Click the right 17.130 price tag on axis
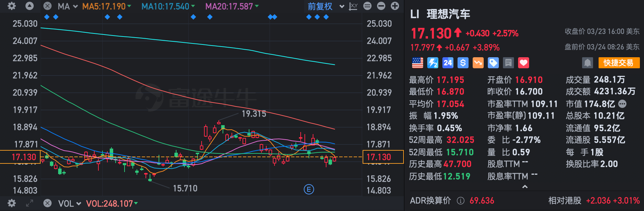Viewport: 644px width, 211px height. pyautogui.click(x=383, y=157)
